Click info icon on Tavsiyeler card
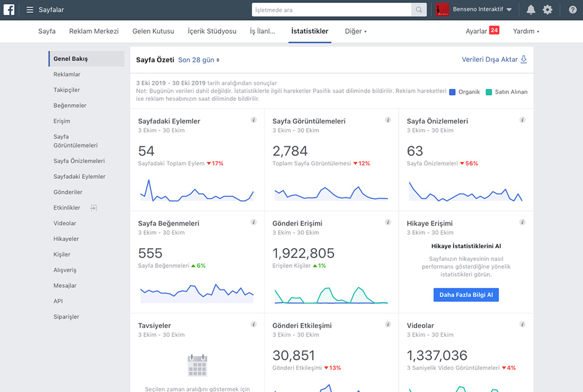The width and height of the screenshot is (583, 392). [253, 324]
